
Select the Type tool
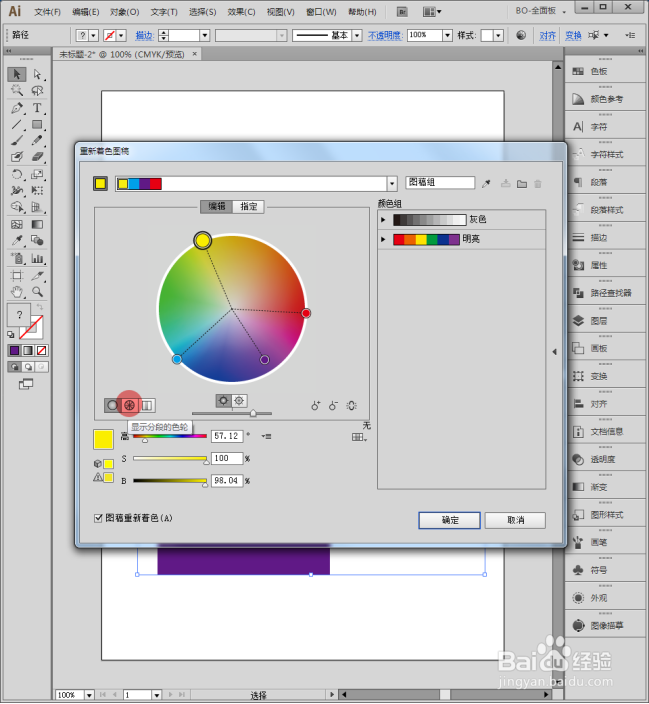click(37, 108)
